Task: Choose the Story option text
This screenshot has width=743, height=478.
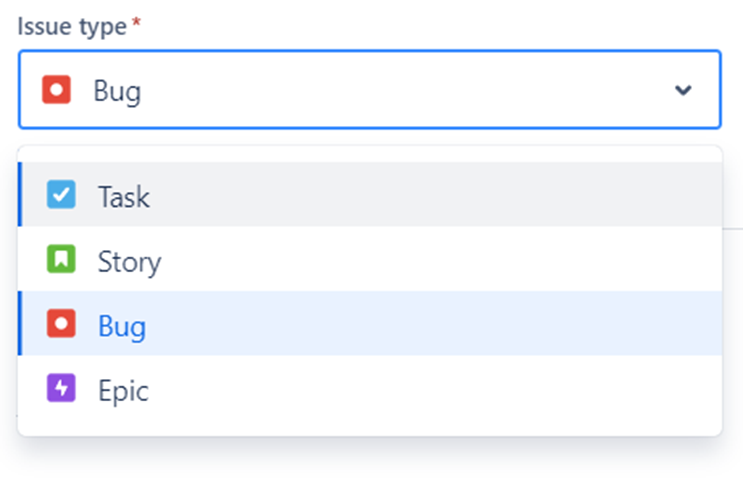Action: tap(129, 262)
